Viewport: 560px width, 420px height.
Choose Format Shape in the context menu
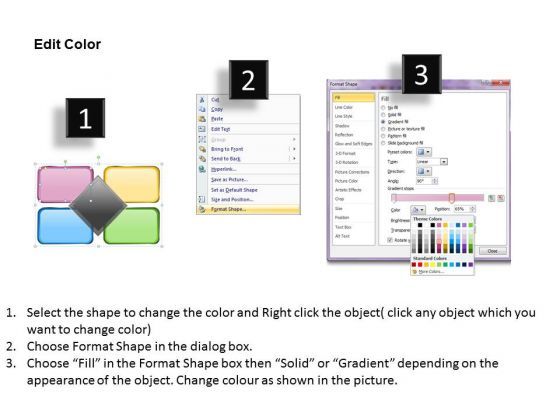click(x=249, y=209)
